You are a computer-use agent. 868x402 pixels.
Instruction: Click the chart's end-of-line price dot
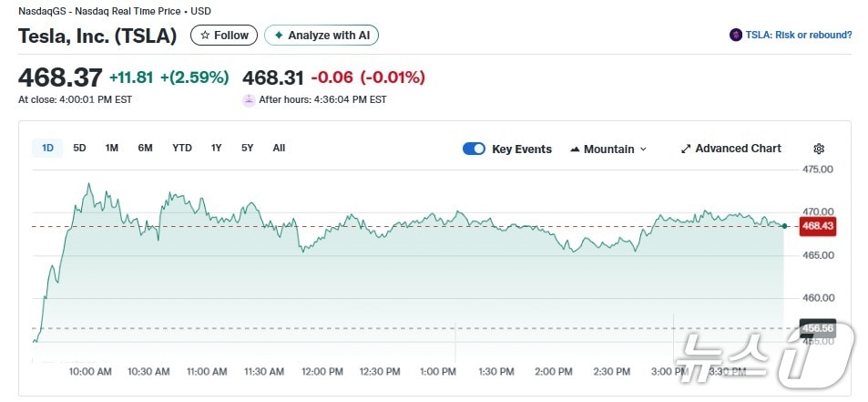[x=784, y=225]
